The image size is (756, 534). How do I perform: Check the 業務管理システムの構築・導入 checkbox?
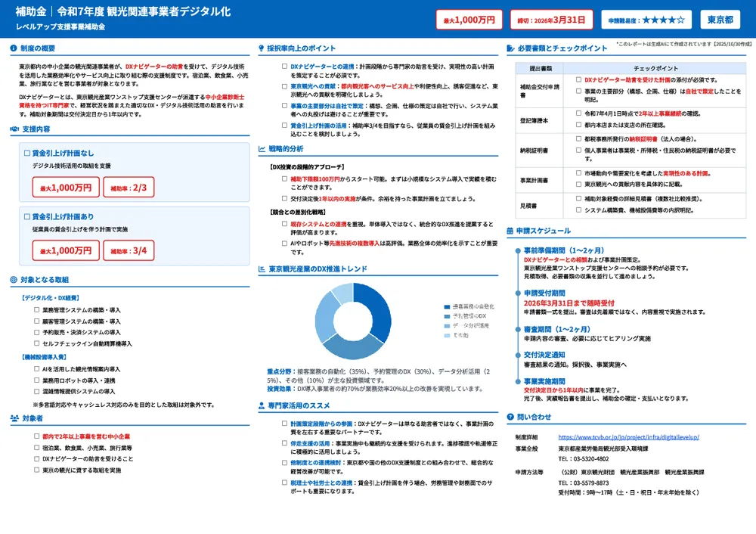click(36, 310)
